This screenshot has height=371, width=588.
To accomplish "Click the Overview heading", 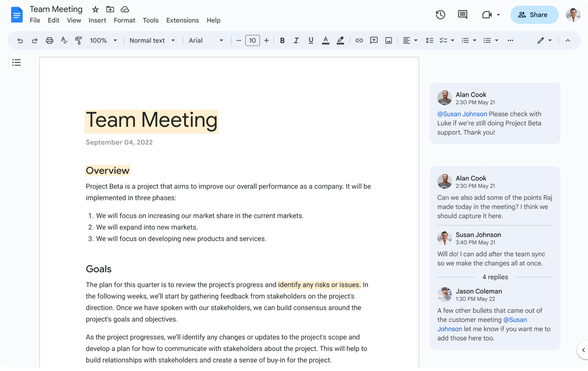I will tap(107, 170).
